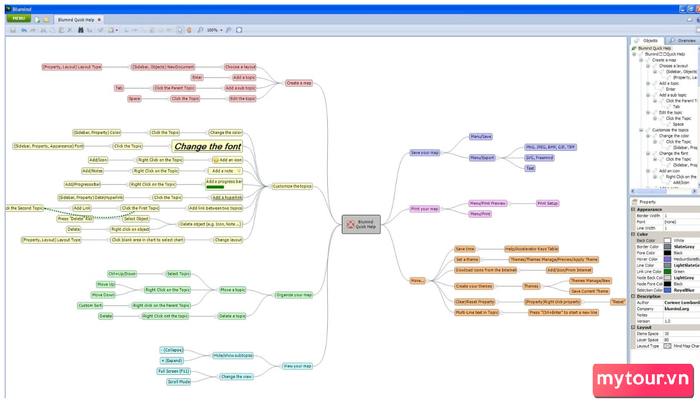
Task: Click the Property panel header icon
Action: (634, 202)
